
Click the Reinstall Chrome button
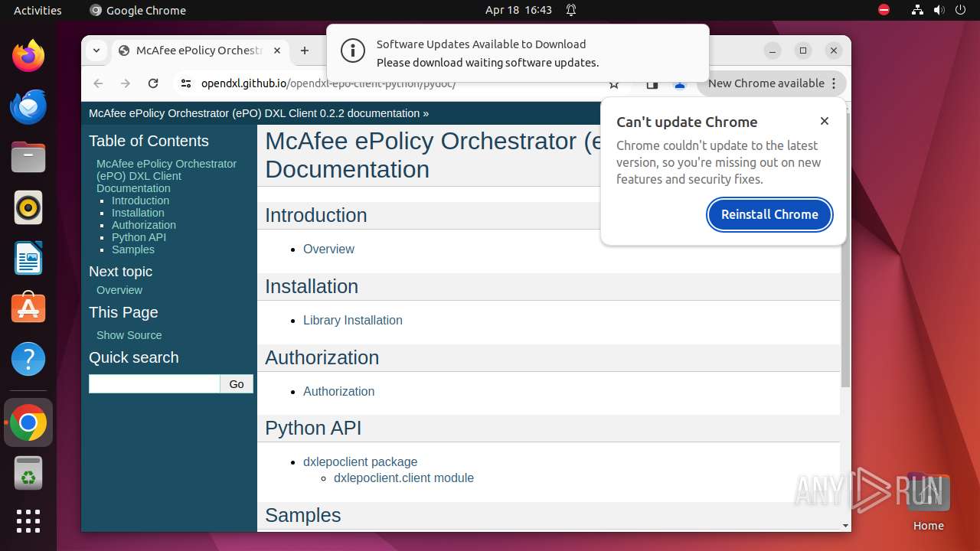coord(769,214)
